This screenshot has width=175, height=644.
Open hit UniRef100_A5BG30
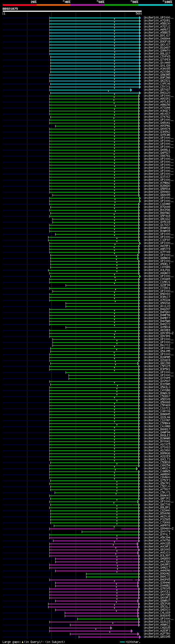(x=157, y=23)
